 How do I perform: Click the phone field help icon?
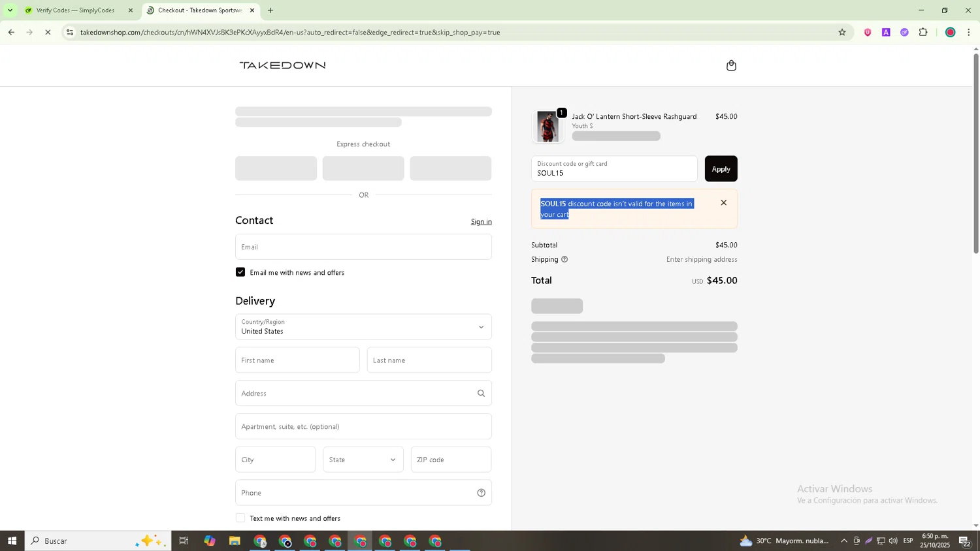pyautogui.click(x=481, y=493)
